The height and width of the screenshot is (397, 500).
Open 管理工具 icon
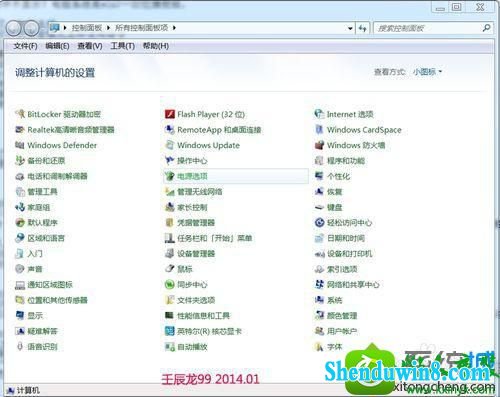tap(20, 191)
